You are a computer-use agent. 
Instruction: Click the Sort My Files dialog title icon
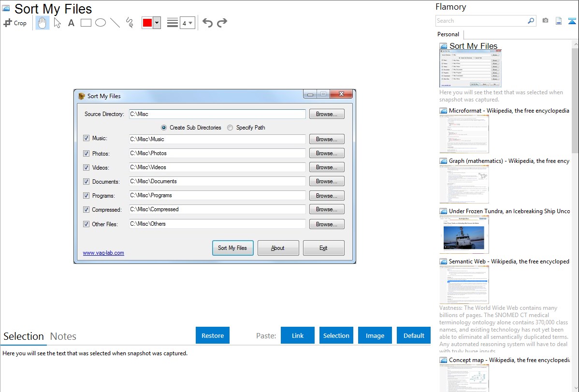coord(82,96)
